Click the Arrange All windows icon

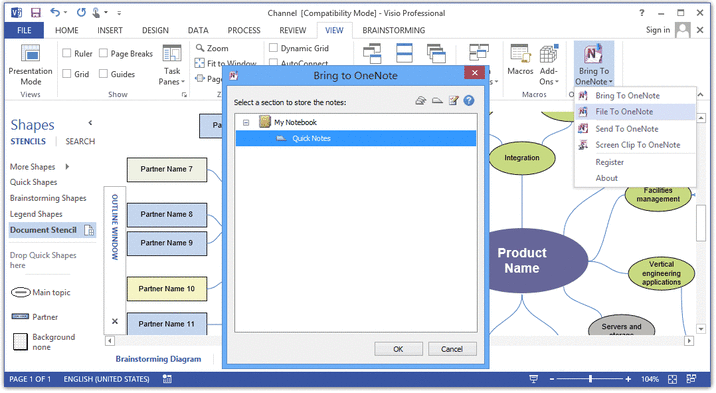(405, 53)
